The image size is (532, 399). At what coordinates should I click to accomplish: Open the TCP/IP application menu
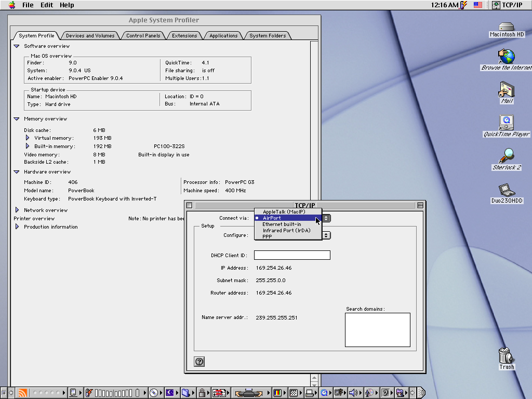tap(507, 5)
